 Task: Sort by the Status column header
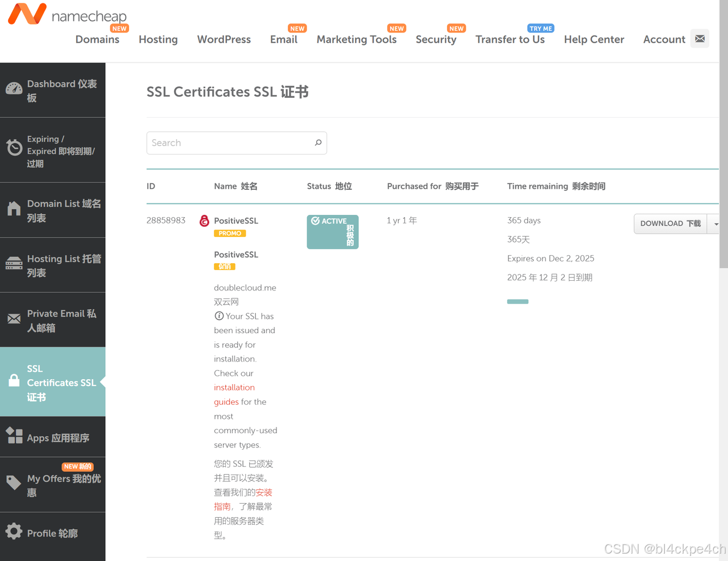pos(329,186)
